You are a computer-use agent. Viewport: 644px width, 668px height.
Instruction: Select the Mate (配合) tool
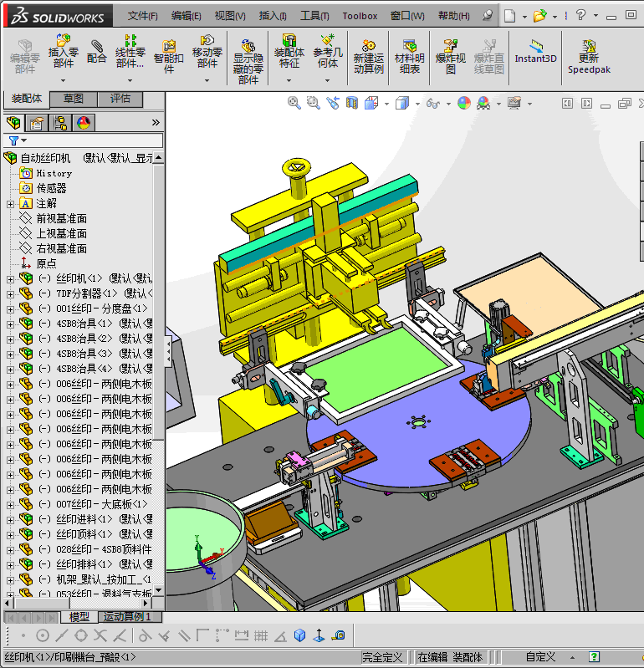pos(97,52)
